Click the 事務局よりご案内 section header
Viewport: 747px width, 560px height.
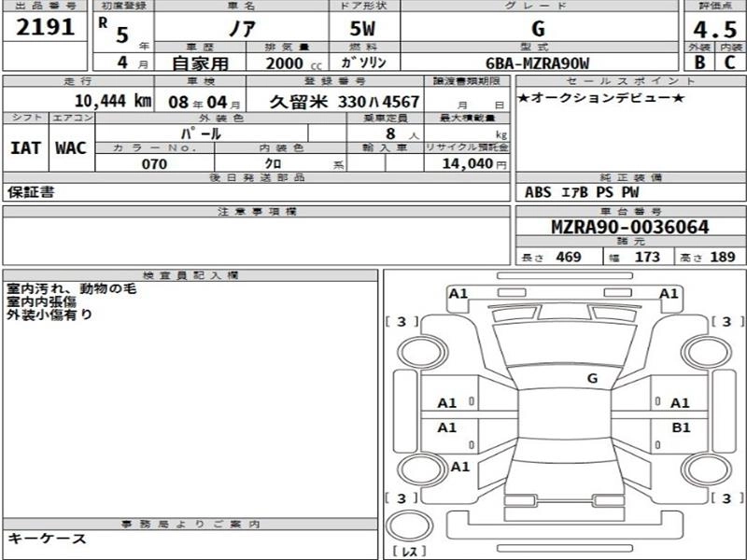190,525
